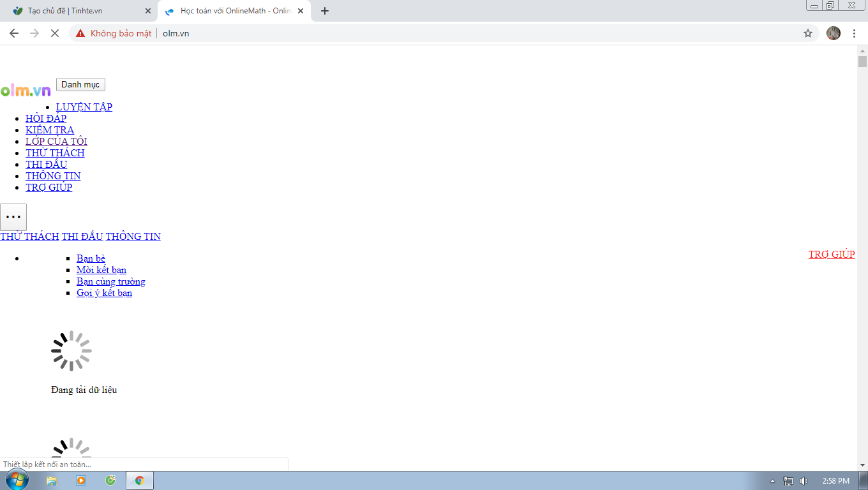
Task: Click the three-dots more button on page
Action: click(x=13, y=217)
